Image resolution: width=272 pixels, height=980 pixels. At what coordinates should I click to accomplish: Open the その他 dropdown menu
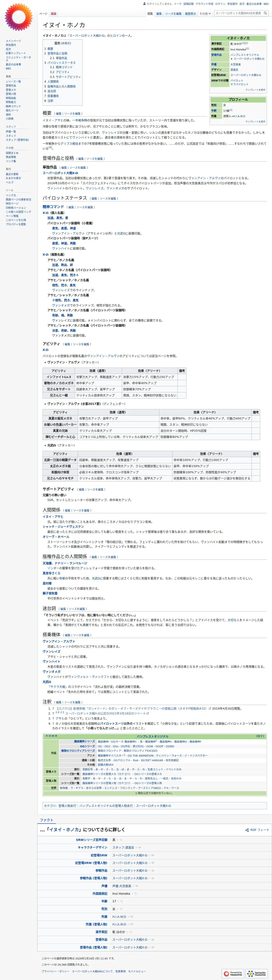click(x=205, y=14)
